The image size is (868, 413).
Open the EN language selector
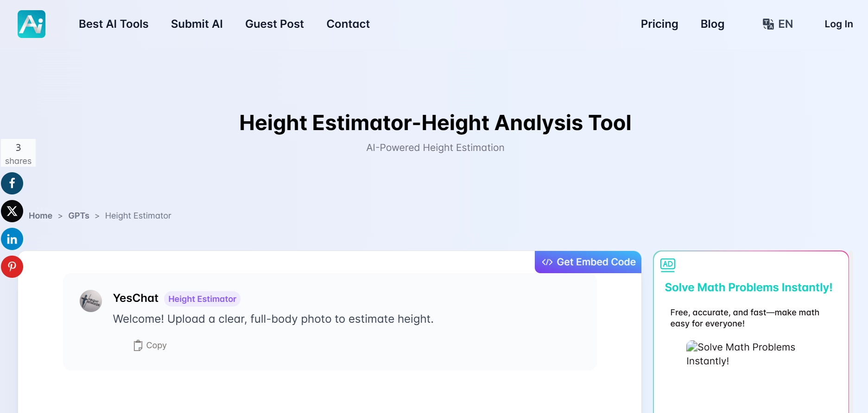coord(785,24)
